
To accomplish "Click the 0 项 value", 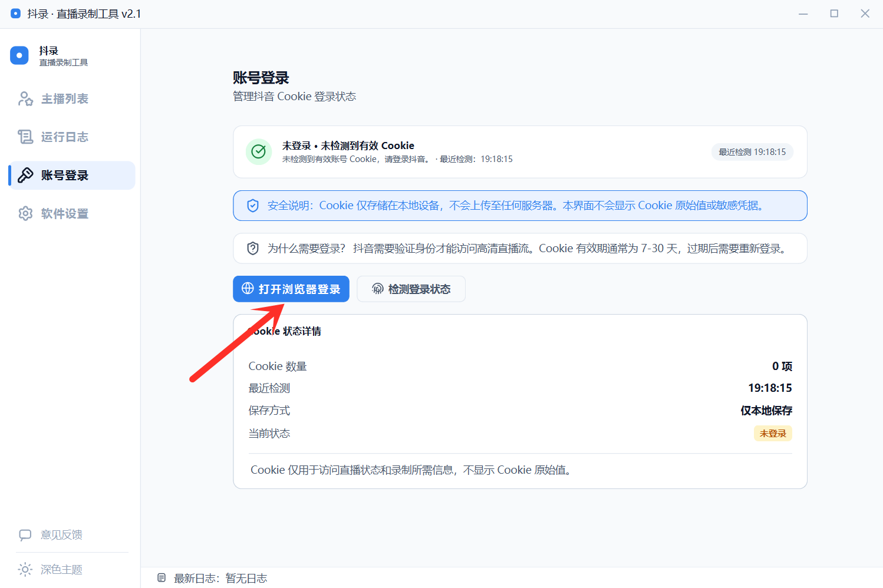I will coord(782,366).
